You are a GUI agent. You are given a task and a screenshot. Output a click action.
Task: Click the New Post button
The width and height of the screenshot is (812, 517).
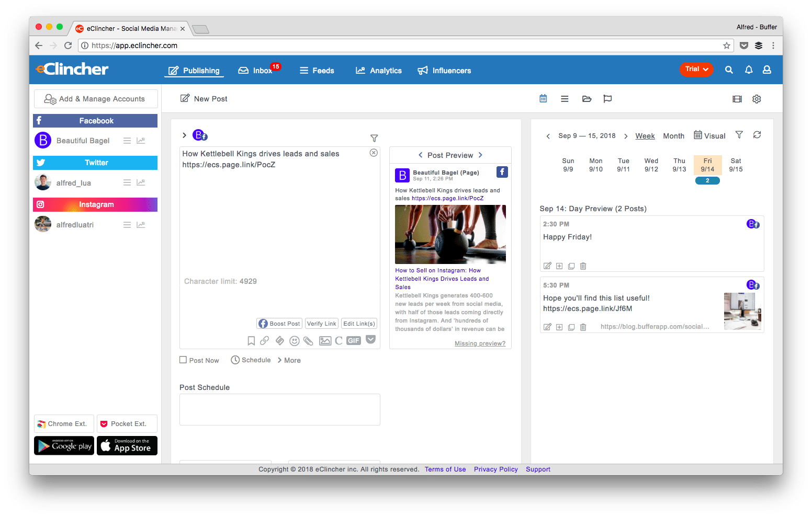pos(204,99)
